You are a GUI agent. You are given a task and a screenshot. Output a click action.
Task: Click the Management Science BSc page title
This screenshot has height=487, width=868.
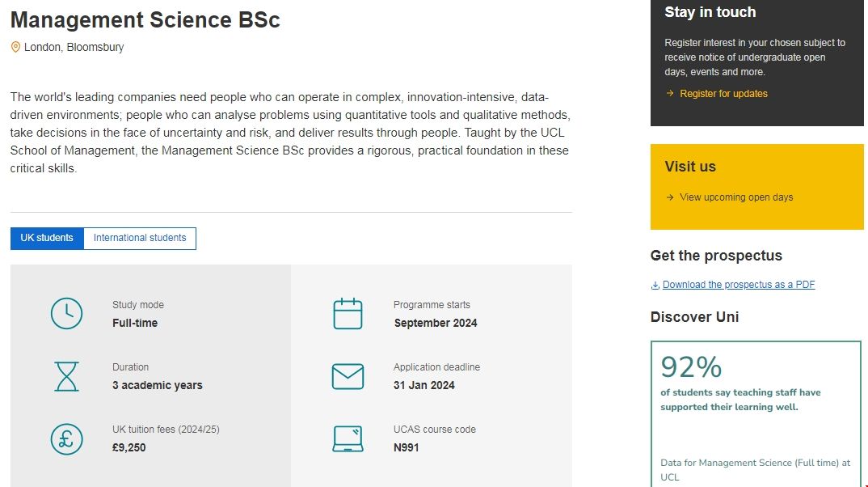coord(145,19)
